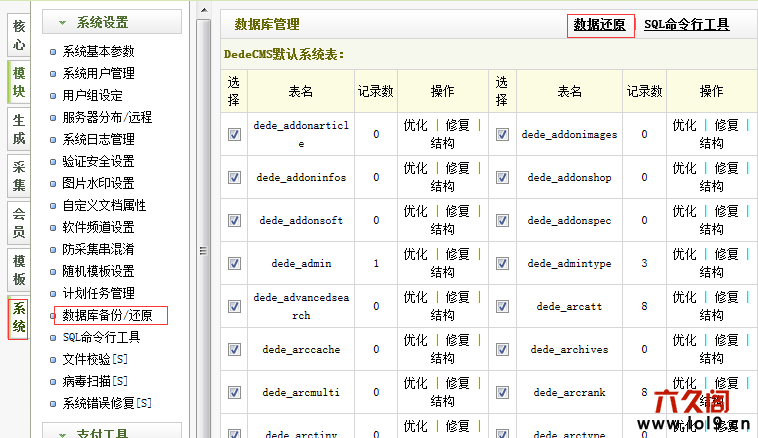Click 结构 for dede_arcatt
Screen dimensions: 758x438
click(711, 316)
